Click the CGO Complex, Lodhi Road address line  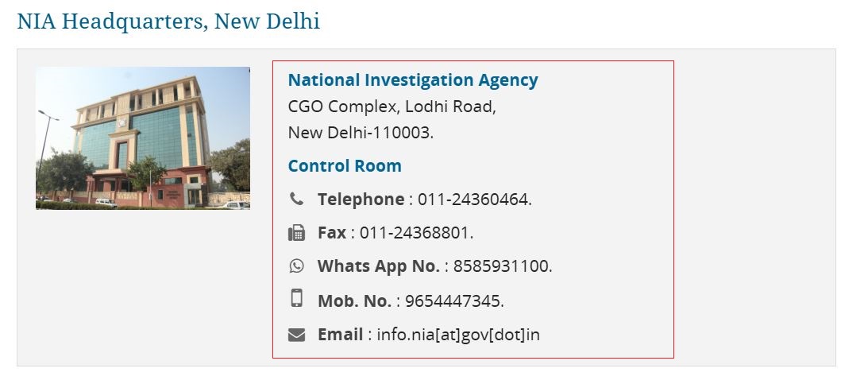pos(392,107)
